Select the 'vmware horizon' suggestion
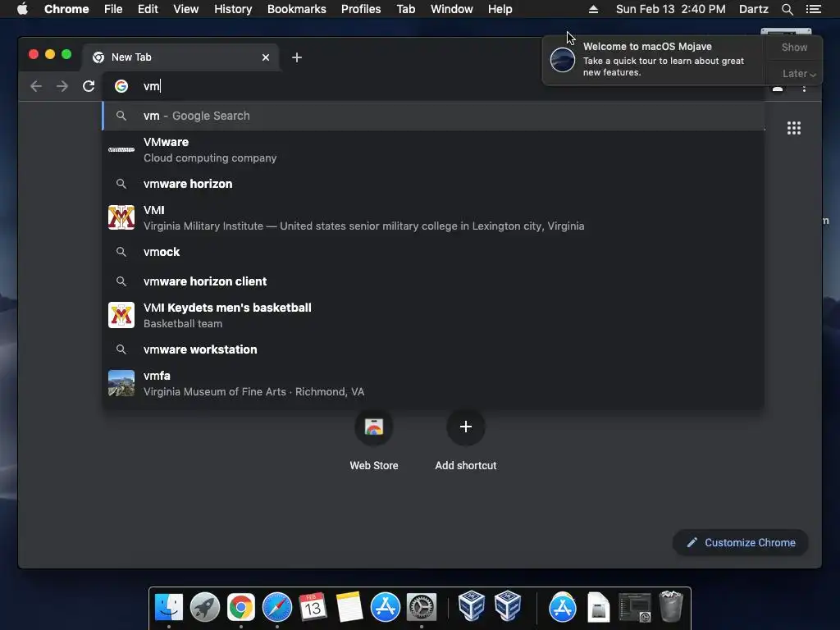Image resolution: width=840 pixels, height=630 pixels. coord(433,184)
